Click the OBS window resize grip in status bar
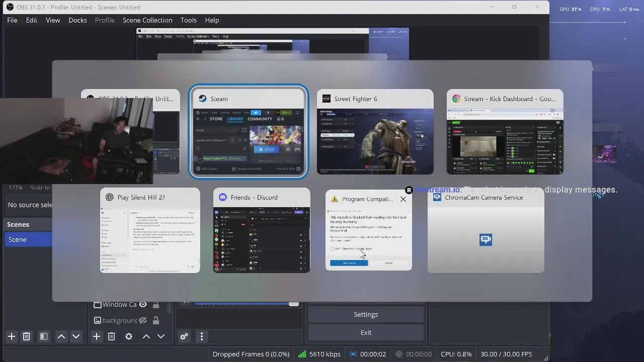Viewport: 644px width, 362px height. (x=546, y=358)
